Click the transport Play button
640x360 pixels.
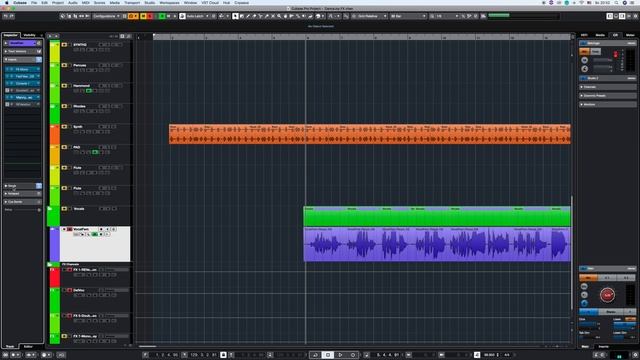click(340, 355)
